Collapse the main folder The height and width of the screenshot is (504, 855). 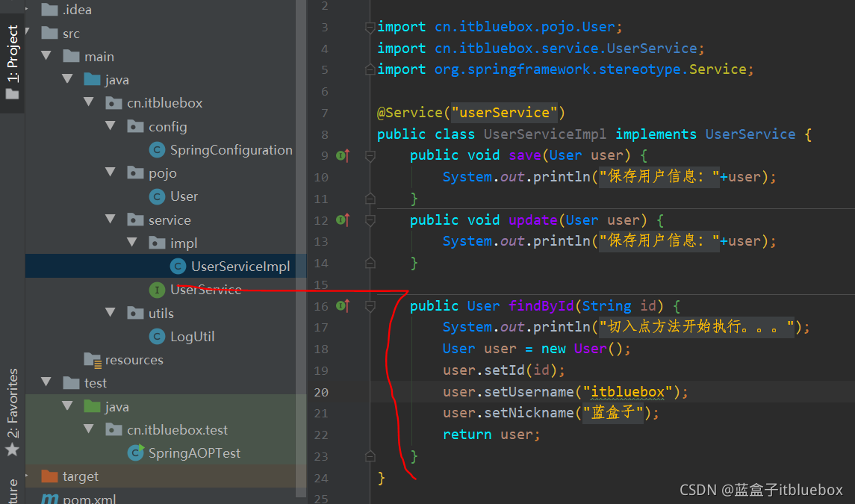pyautogui.click(x=46, y=56)
